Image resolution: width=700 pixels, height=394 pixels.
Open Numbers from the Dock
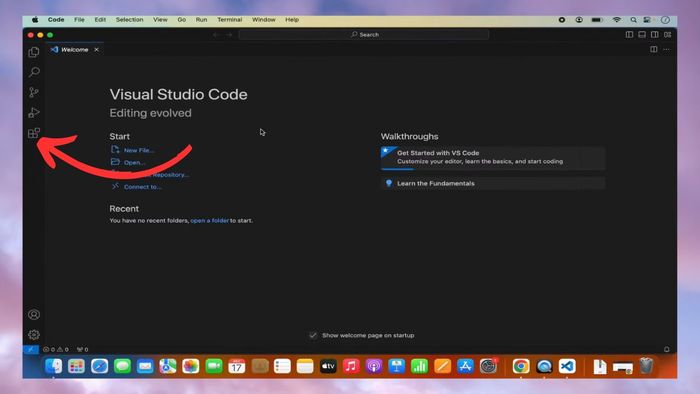[419, 366]
